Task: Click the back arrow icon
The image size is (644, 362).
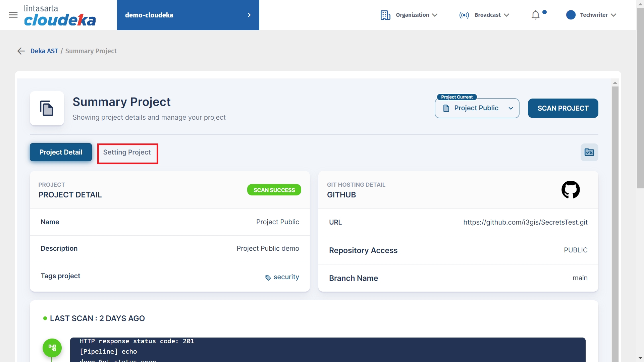Action: tap(21, 51)
